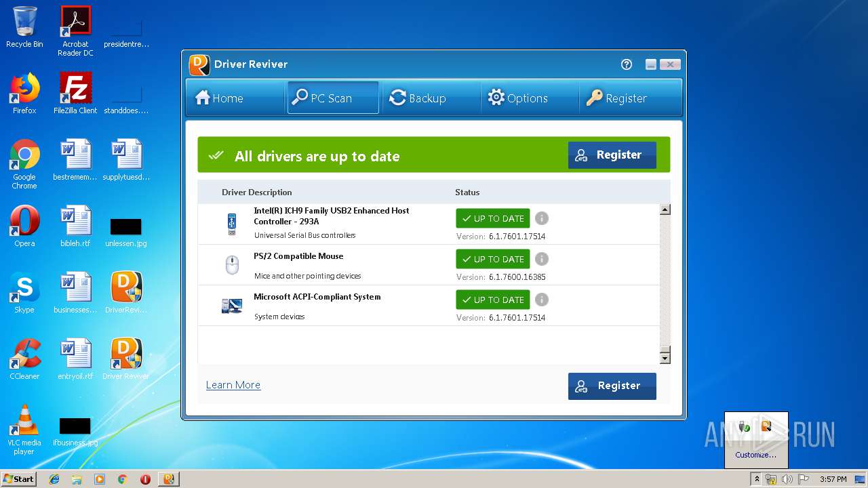
Task: Select the DriverRevi... installer desktop icon
Action: [126, 293]
